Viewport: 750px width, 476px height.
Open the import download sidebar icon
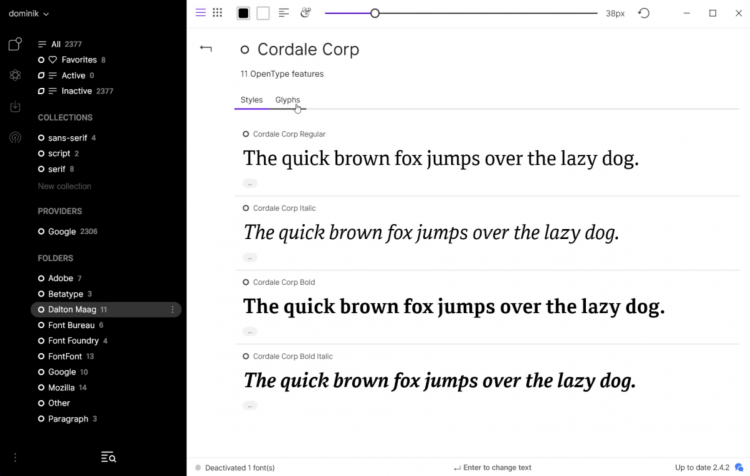click(15, 106)
